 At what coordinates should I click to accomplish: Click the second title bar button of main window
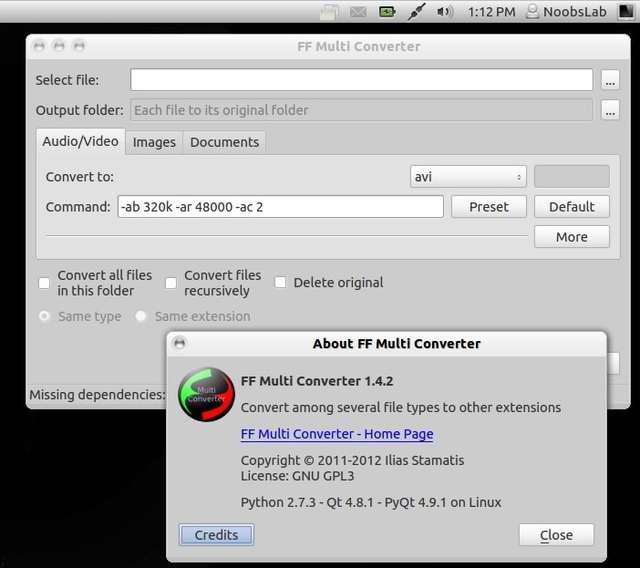pyautogui.click(x=59, y=46)
